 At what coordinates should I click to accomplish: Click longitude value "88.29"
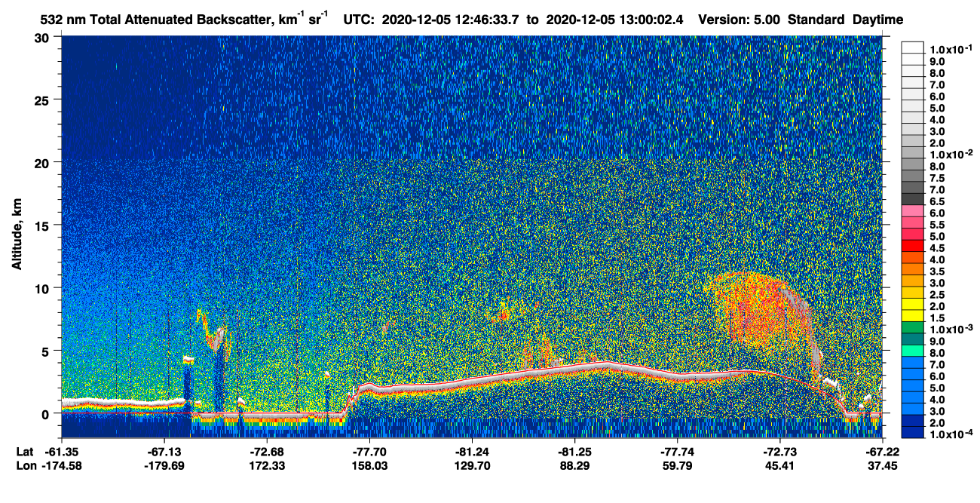click(574, 465)
